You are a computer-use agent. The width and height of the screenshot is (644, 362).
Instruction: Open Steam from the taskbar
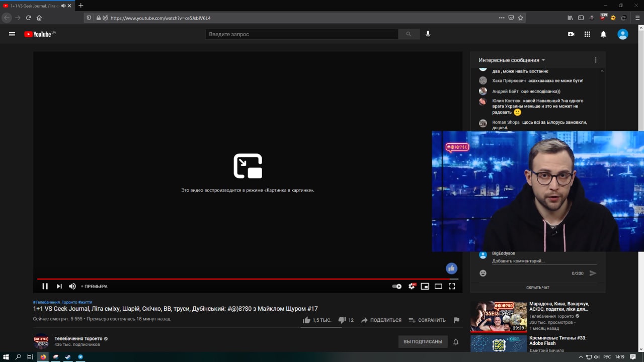[68, 357]
